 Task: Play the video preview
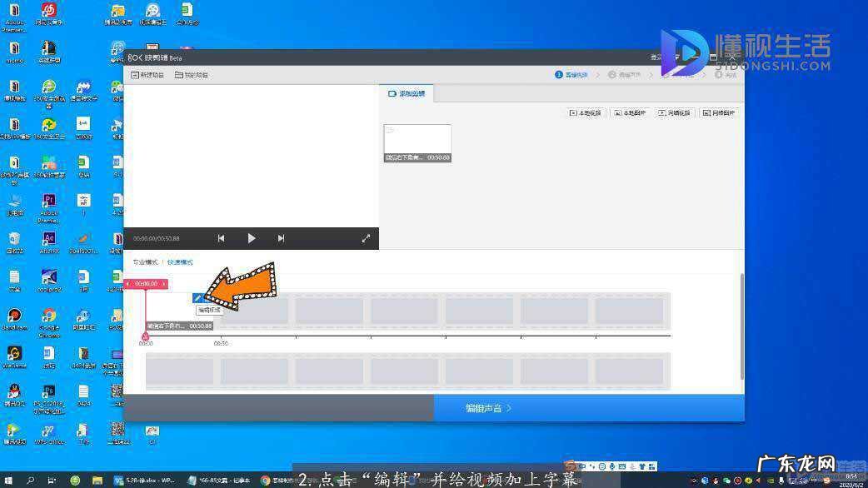click(x=251, y=238)
